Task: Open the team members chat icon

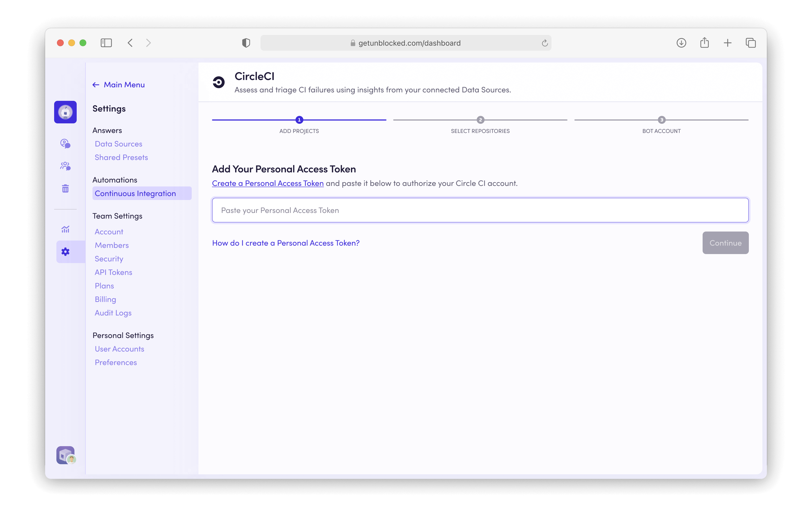Action: pyautogui.click(x=65, y=166)
